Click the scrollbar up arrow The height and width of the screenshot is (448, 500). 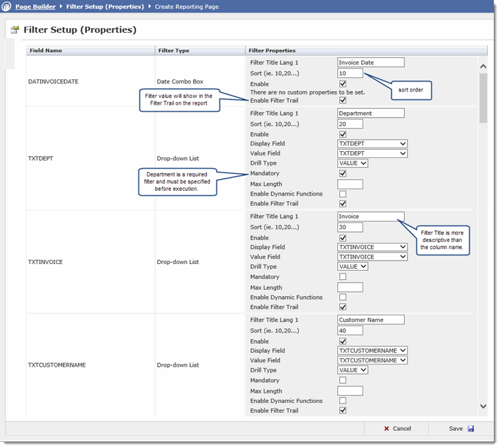point(484,66)
